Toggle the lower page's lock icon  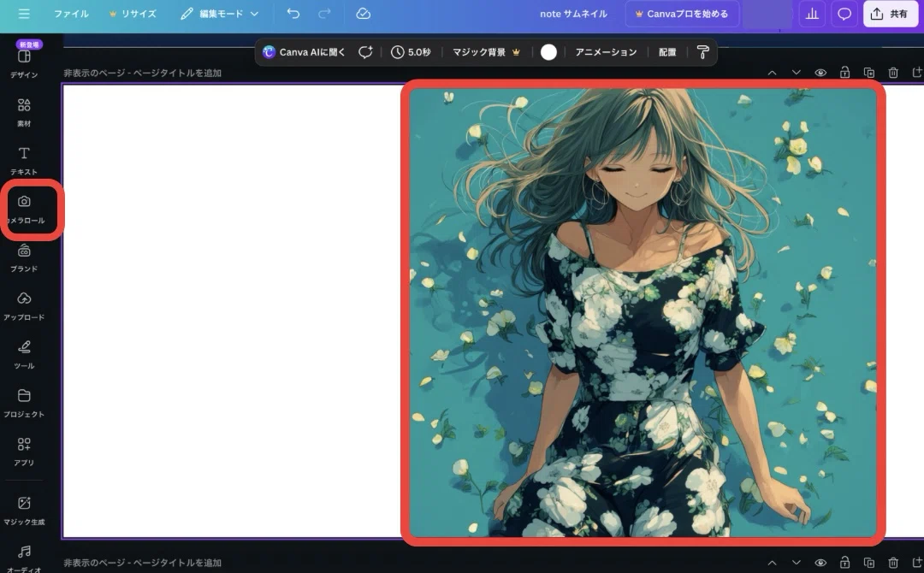coord(844,563)
